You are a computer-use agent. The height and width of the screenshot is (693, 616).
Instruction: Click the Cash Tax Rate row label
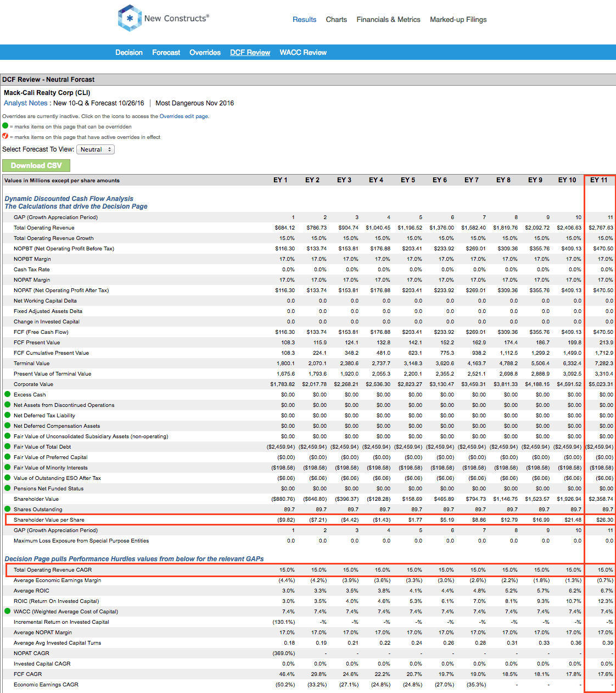(31, 269)
